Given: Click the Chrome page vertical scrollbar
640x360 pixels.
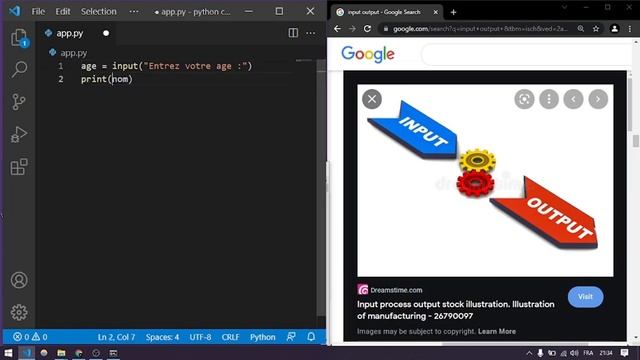Looking at the screenshot, I should [636, 141].
